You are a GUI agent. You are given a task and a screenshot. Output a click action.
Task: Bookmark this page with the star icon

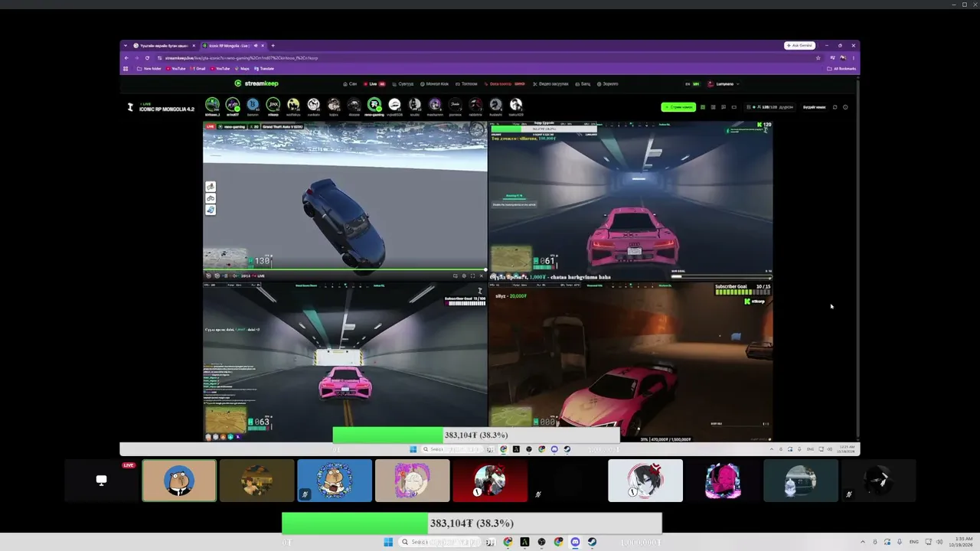pos(818,58)
